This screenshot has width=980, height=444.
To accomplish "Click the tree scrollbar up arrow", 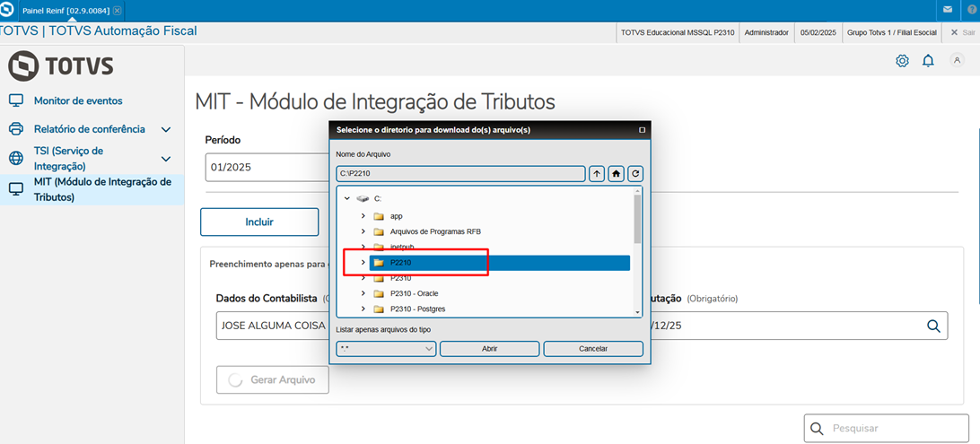I will (x=637, y=190).
